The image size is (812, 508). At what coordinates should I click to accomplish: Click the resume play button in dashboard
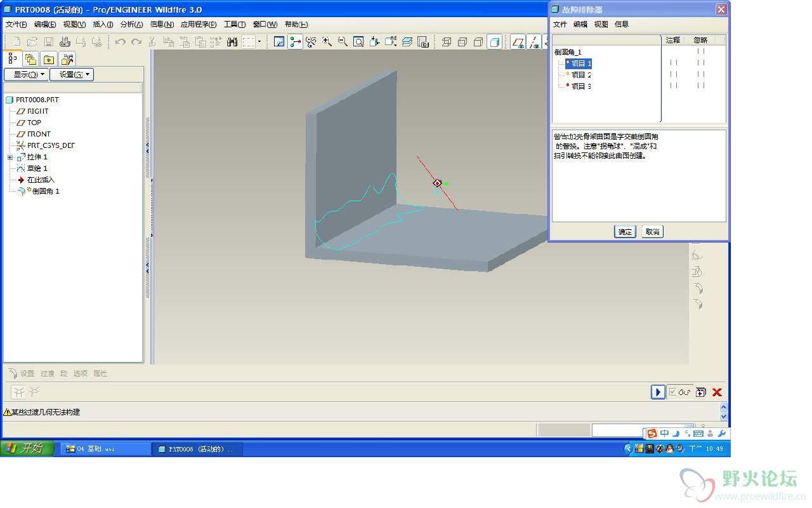(x=658, y=392)
